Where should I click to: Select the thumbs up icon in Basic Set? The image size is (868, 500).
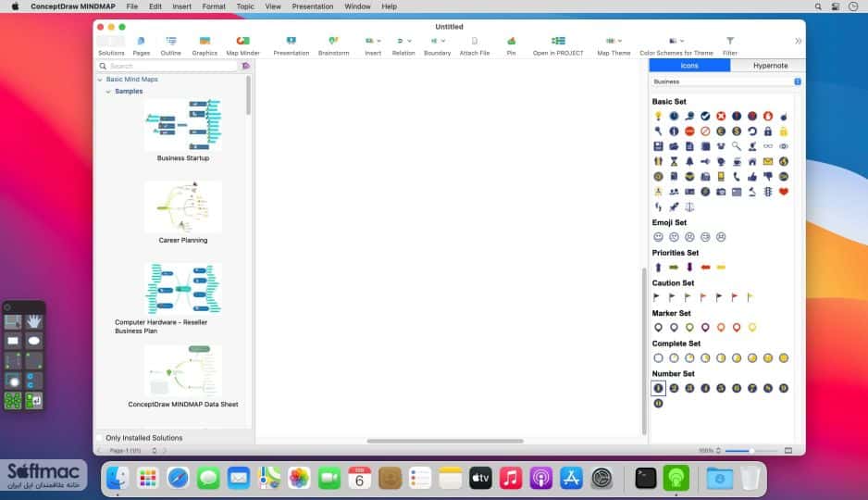pos(752,177)
